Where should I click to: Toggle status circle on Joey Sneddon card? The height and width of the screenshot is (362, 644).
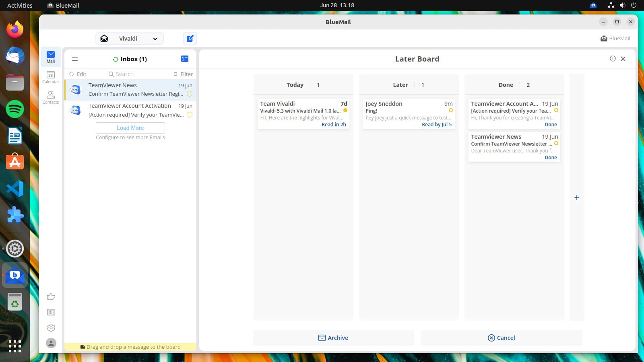point(450,110)
